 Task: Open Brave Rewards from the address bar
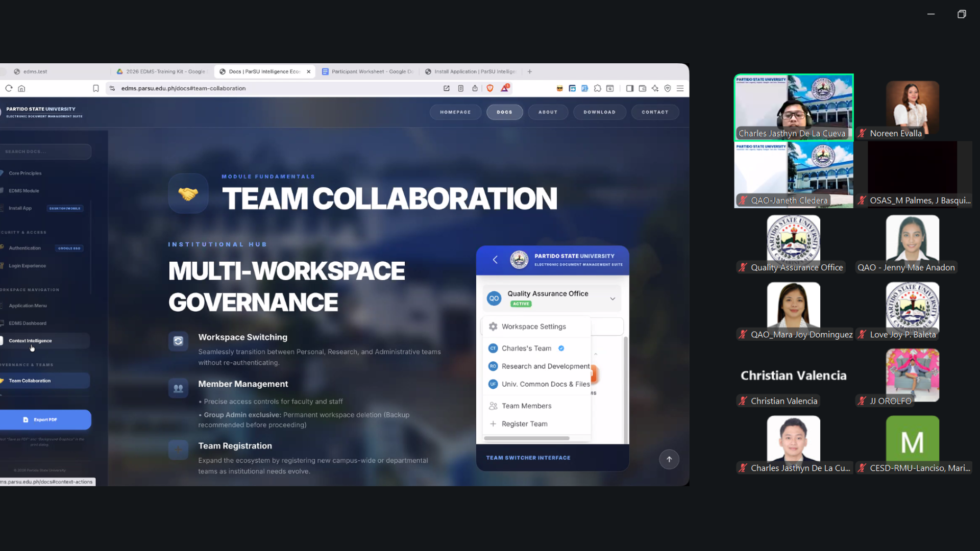pyautogui.click(x=505, y=88)
